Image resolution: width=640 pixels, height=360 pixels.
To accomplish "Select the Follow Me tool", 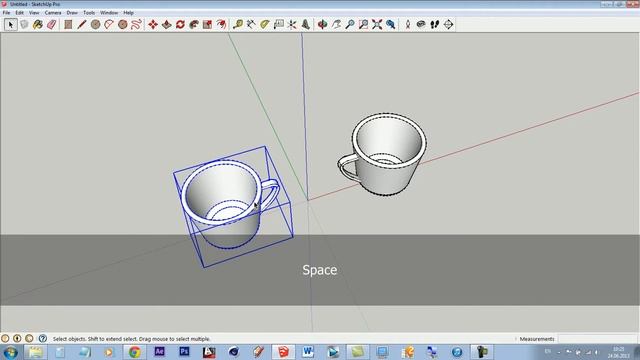I will point(194,24).
